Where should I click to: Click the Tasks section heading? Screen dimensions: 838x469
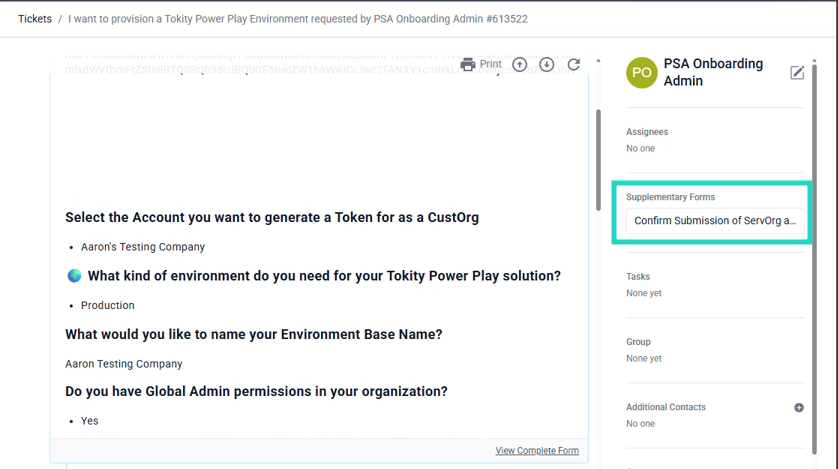tap(638, 277)
